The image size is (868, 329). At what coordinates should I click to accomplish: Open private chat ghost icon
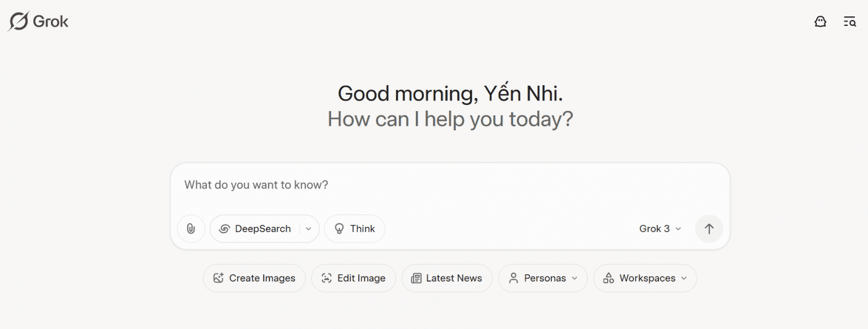(820, 21)
